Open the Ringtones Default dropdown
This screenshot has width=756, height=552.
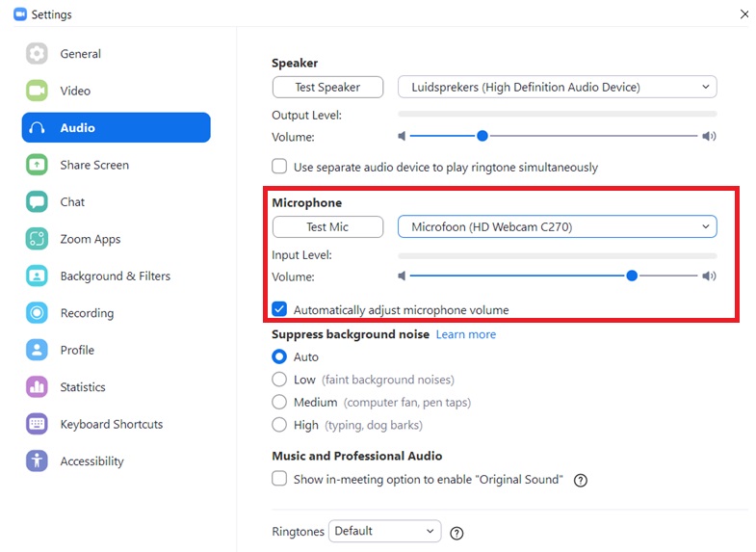pos(384,531)
